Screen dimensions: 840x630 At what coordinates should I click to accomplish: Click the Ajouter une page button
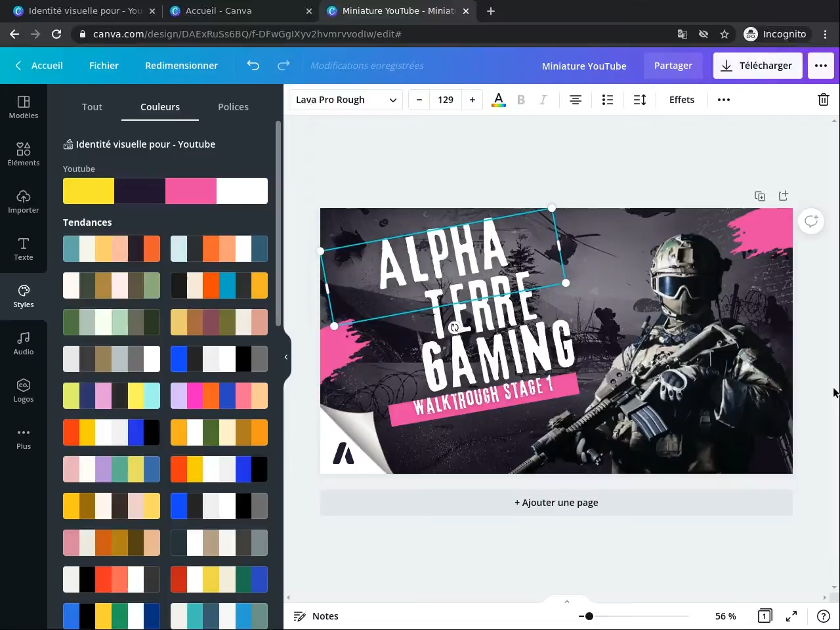556,503
